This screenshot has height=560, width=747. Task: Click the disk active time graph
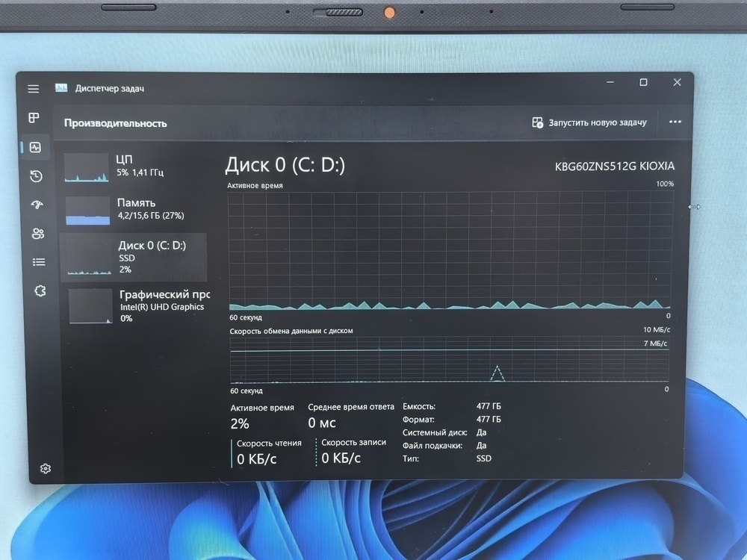pyautogui.click(x=450, y=250)
